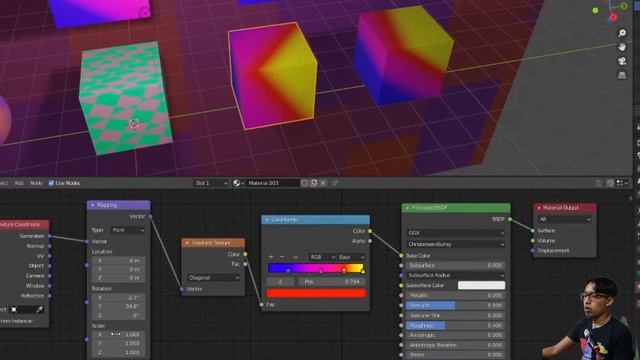Open the ColorRamp tools chevron menu
This screenshot has height=360, width=640.
pos(295,257)
